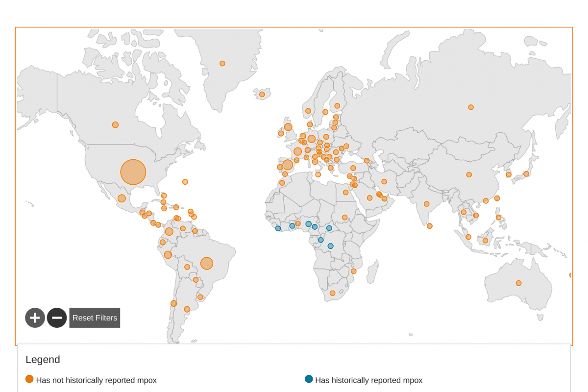This screenshot has width=588, height=392.
Task: Click the Japan bubble marker
Action: tap(526, 174)
